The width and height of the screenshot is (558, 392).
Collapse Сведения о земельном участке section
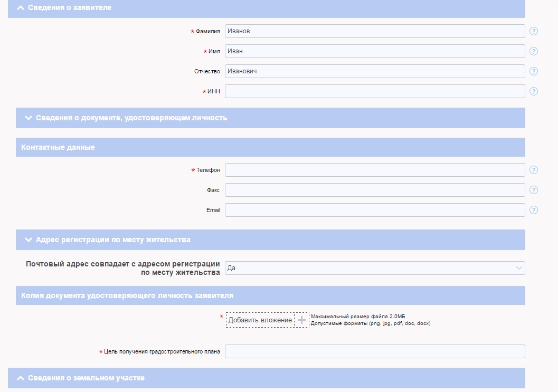[21, 378]
